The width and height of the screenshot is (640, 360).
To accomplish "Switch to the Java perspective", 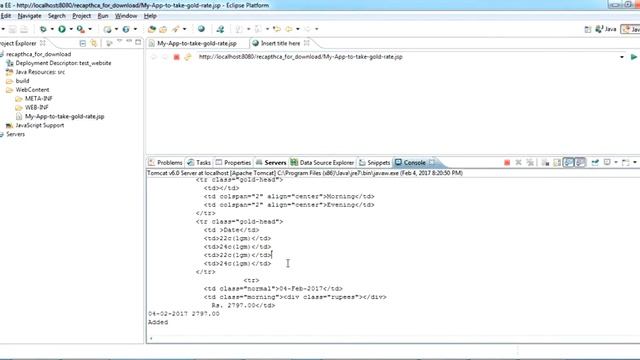I will [606, 29].
